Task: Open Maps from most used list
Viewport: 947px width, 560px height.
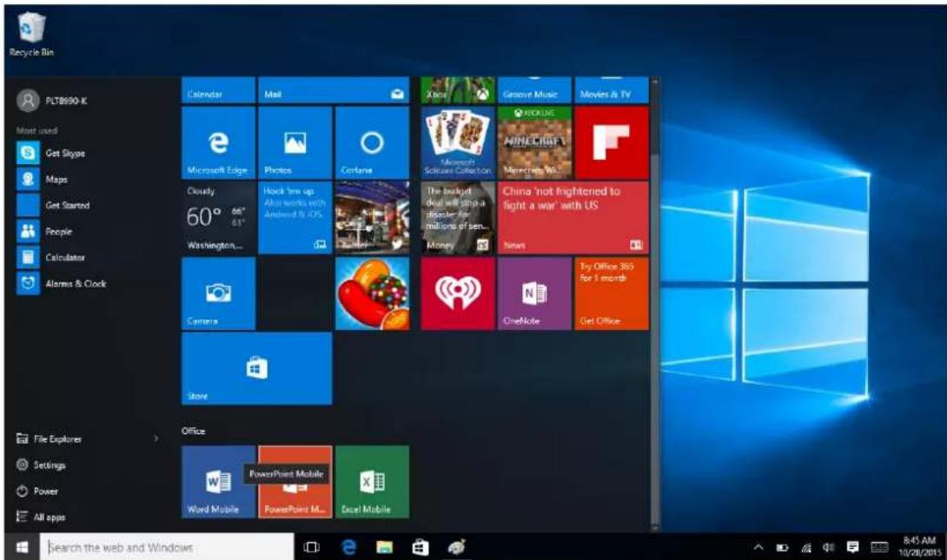Action: (x=43, y=179)
